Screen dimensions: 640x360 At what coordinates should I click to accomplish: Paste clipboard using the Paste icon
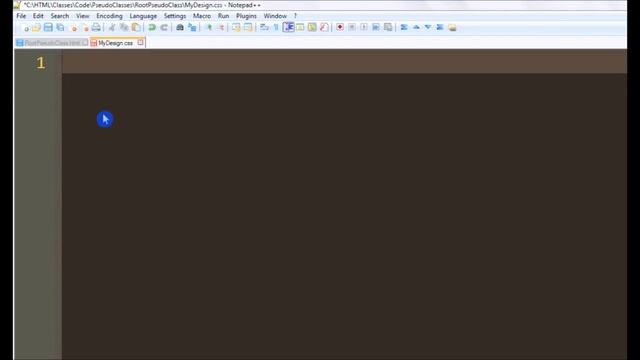[136, 28]
